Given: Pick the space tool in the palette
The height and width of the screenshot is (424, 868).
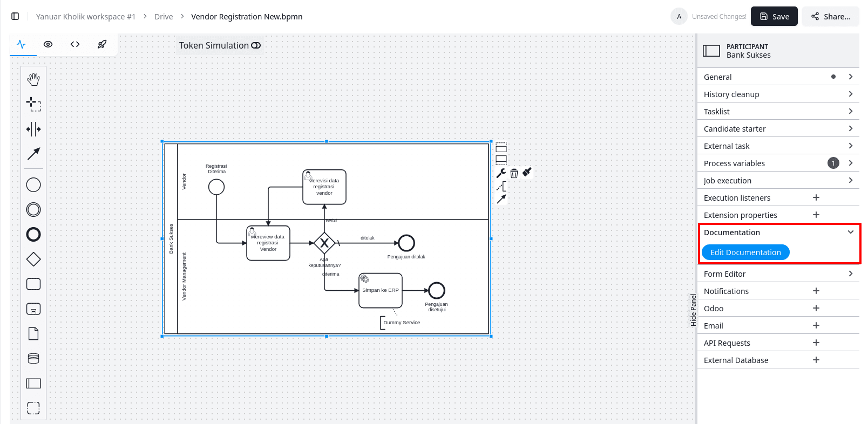Looking at the screenshot, I should coord(33,129).
